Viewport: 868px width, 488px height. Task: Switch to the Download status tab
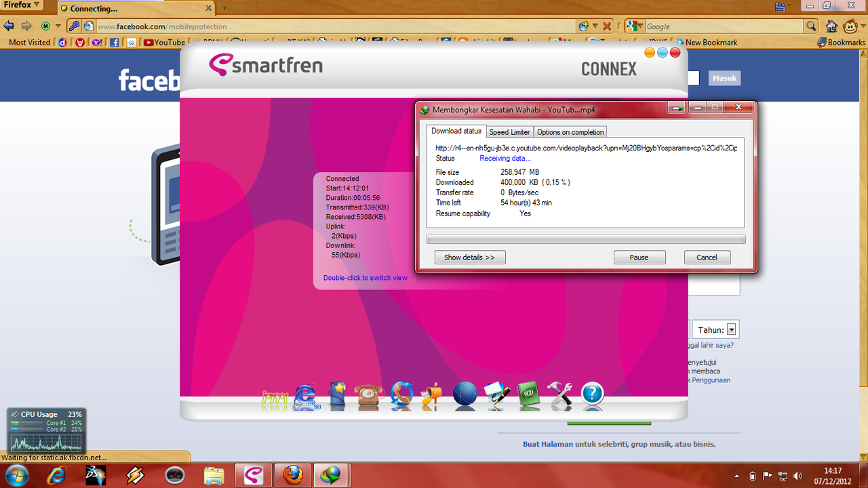click(456, 131)
